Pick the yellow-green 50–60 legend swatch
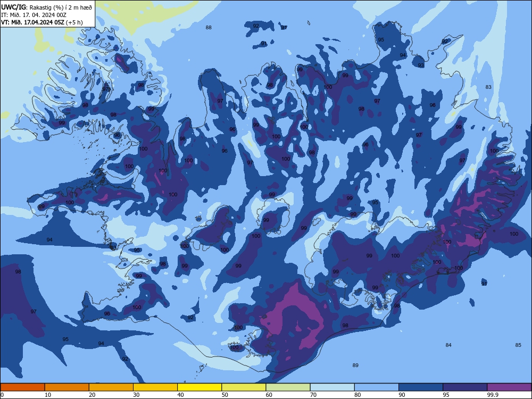532x399 pixels. [244, 387]
